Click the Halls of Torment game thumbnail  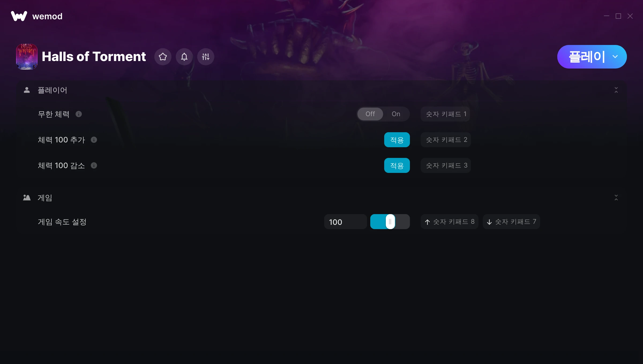[27, 56]
